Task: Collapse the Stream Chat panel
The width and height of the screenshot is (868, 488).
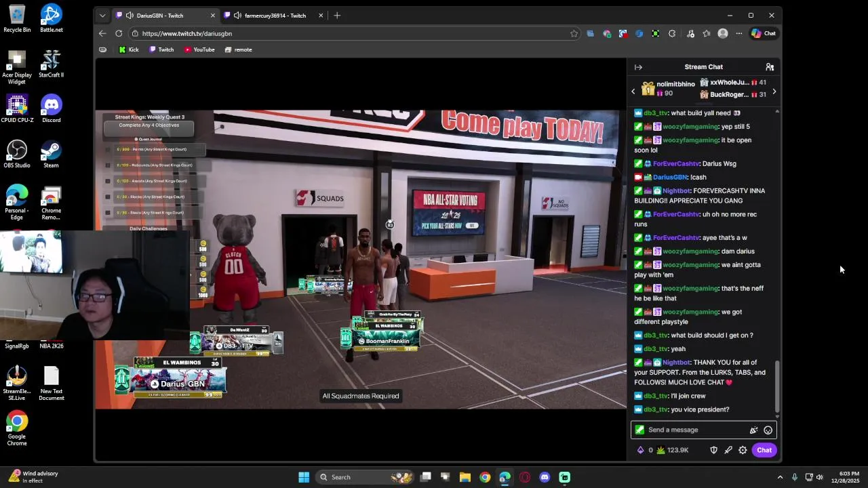Action: [x=638, y=67]
